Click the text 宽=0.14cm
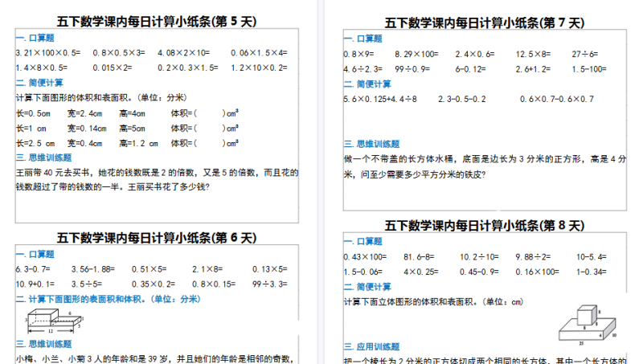 click(x=87, y=129)
